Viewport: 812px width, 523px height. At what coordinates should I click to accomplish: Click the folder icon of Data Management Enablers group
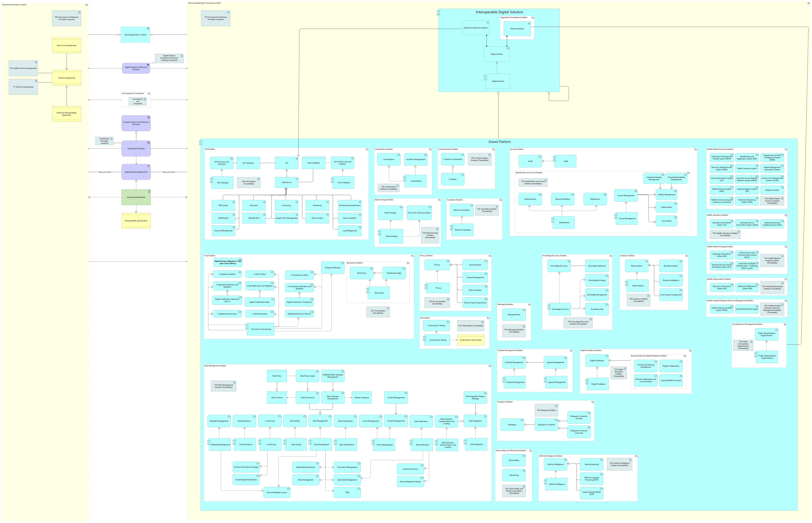pos(490,366)
